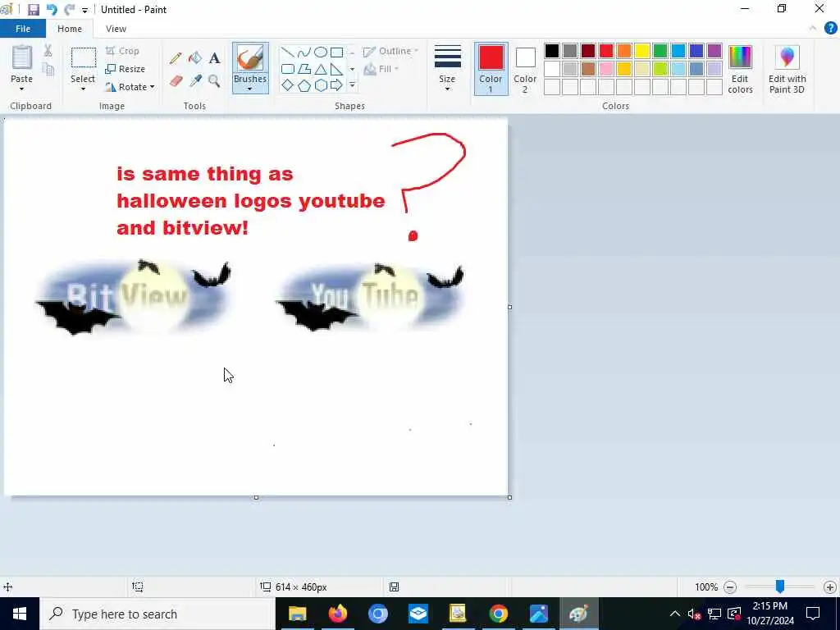Viewport: 840px width, 630px height.
Task: Select the Text tool
Action: pyautogui.click(x=214, y=58)
